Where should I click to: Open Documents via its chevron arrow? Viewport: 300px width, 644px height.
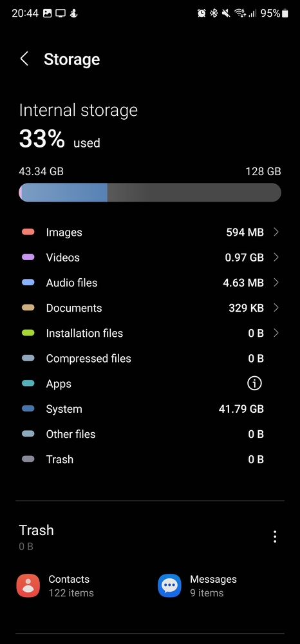276,308
